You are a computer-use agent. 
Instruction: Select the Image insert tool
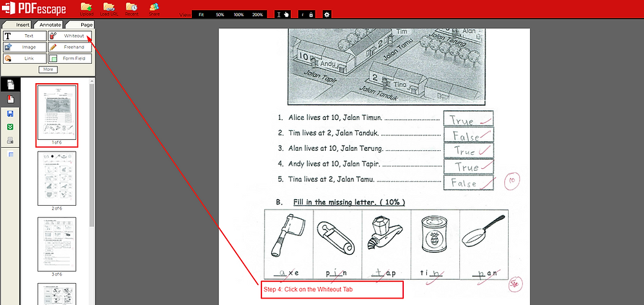click(x=24, y=47)
